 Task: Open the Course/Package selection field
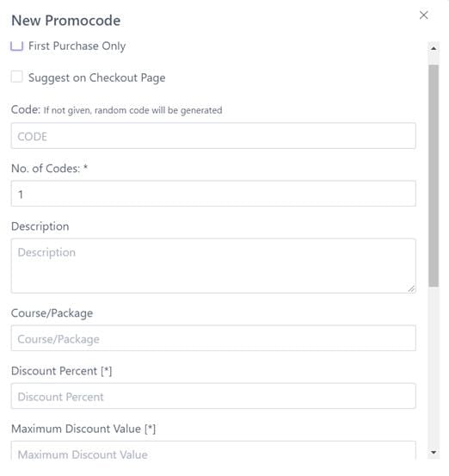(x=213, y=338)
